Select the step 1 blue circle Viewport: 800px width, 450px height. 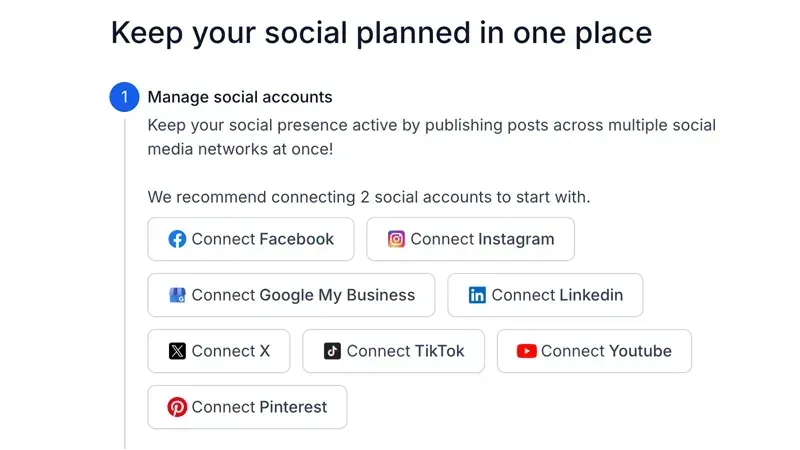tap(124, 97)
